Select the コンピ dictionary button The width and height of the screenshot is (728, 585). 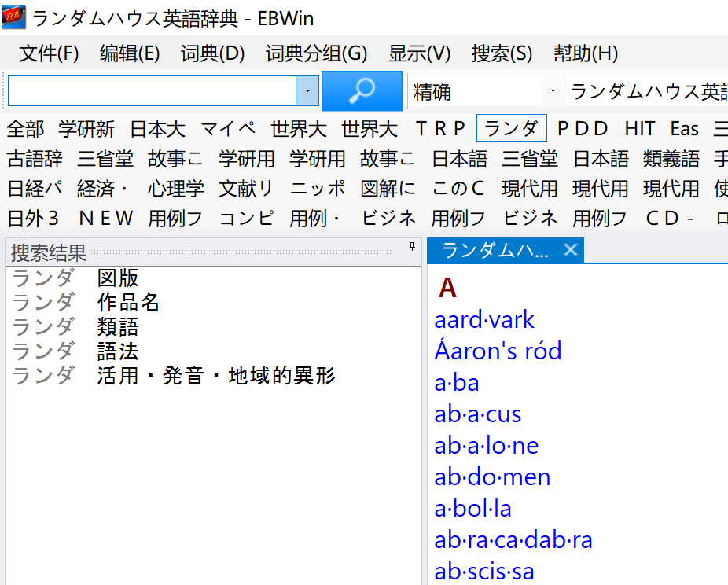tap(246, 219)
